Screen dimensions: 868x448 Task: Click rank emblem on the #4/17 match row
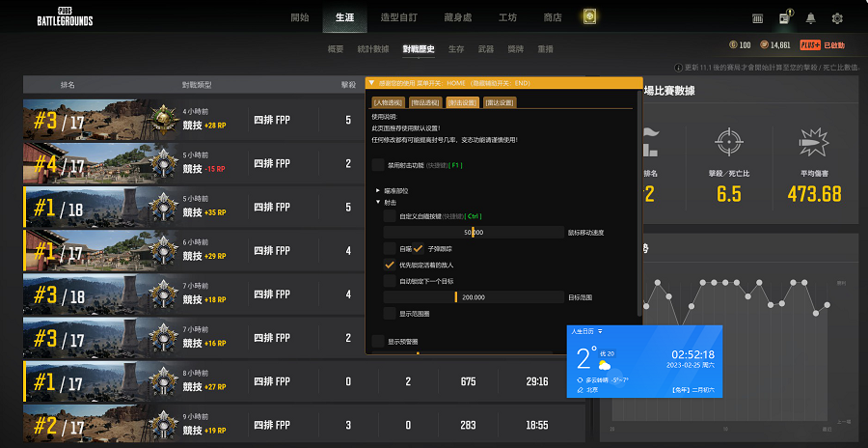163,163
